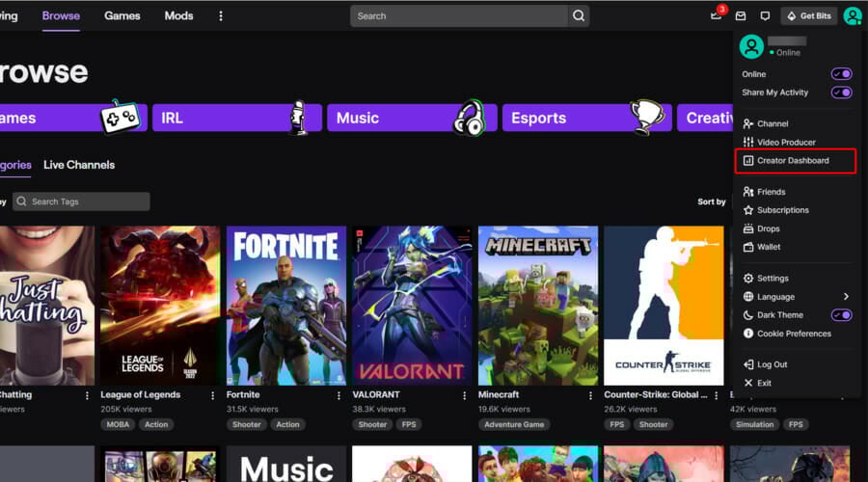Open Counter-Strike card options dots
868x482 pixels.
717,395
